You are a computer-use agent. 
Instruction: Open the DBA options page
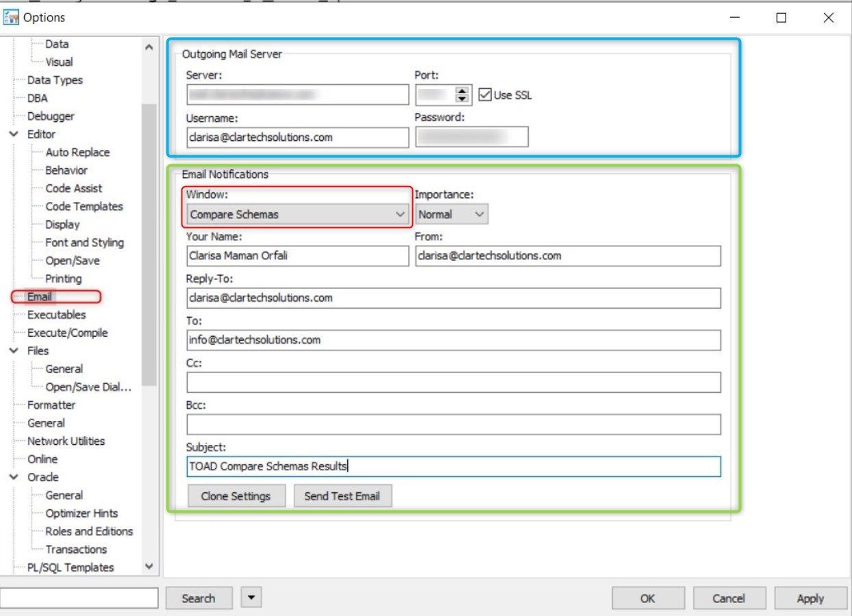(x=38, y=98)
